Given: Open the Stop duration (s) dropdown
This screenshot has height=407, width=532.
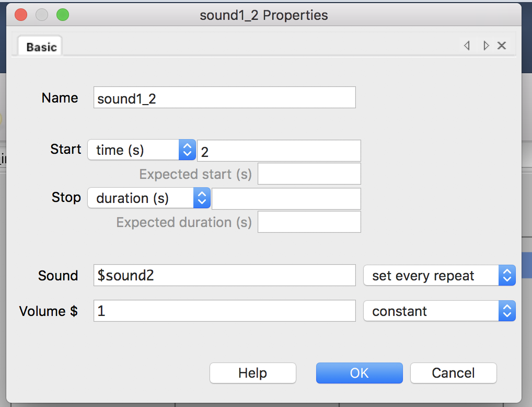Looking at the screenshot, I should click(148, 198).
